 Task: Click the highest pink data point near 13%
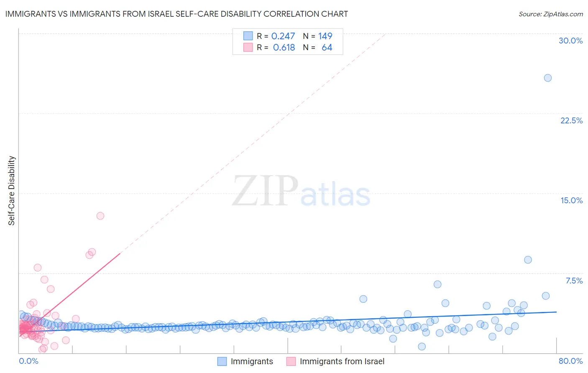(x=100, y=216)
